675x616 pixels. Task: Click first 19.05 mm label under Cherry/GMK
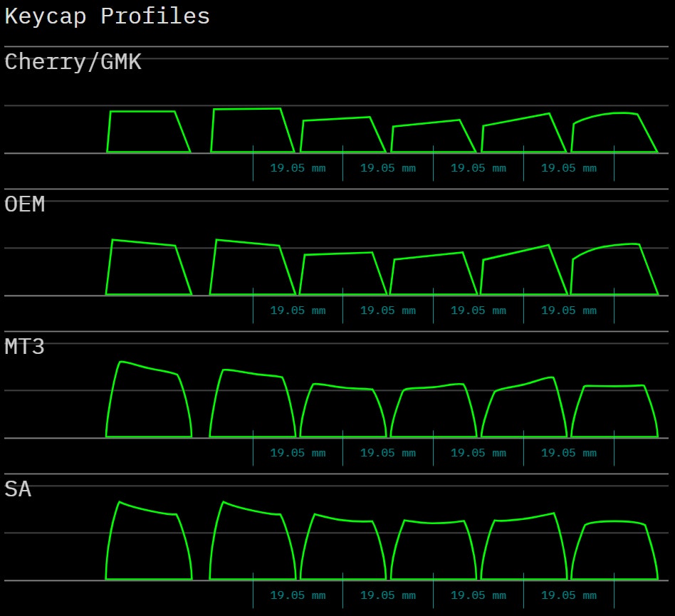tap(298, 169)
